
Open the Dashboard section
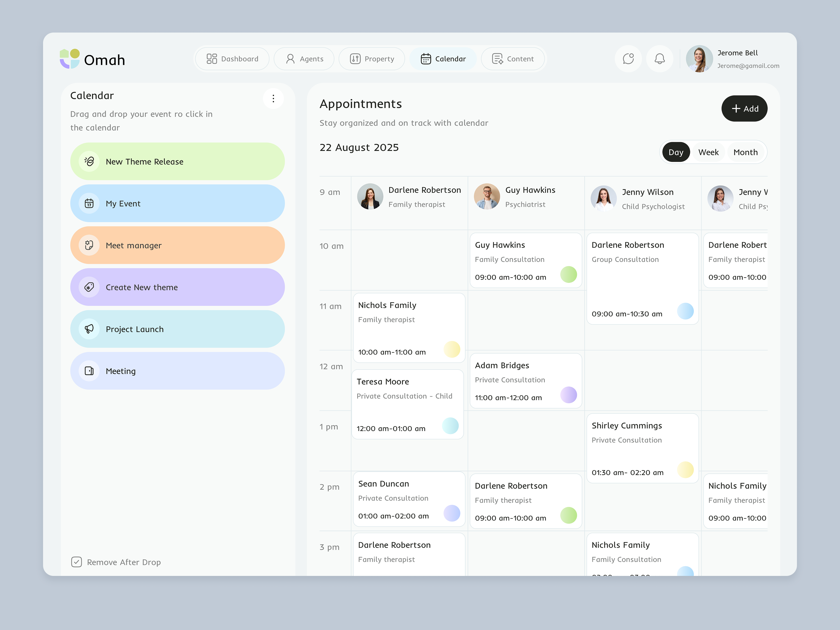232,59
